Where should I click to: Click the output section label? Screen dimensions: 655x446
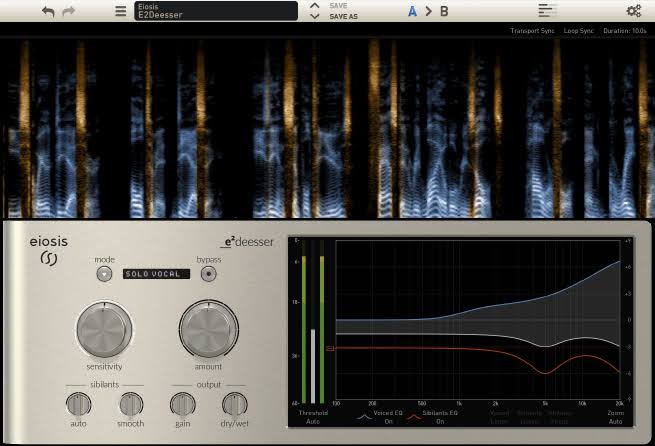click(x=208, y=385)
